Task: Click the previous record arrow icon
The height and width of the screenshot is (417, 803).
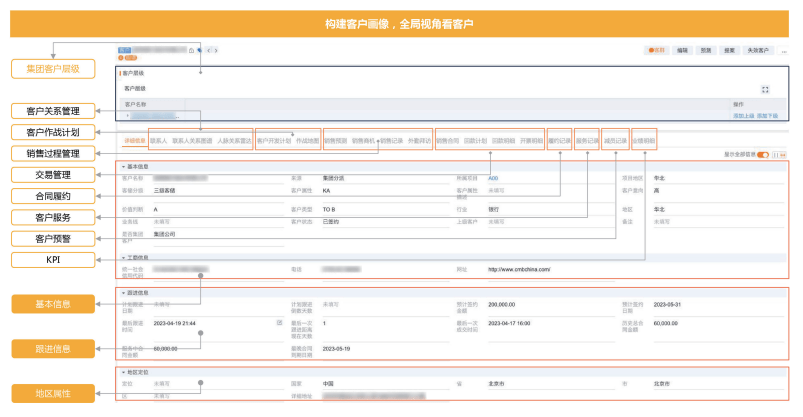Action: pos(207,49)
